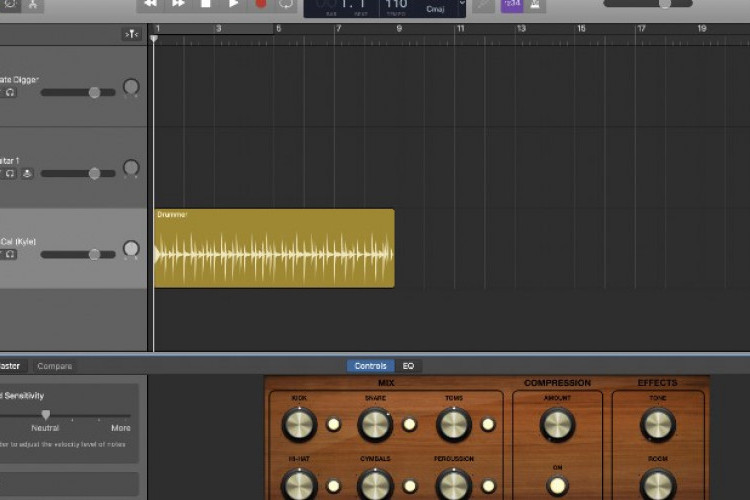Toggle the Hi-Hat on/off LED button
The height and width of the screenshot is (500, 750).
(x=333, y=486)
